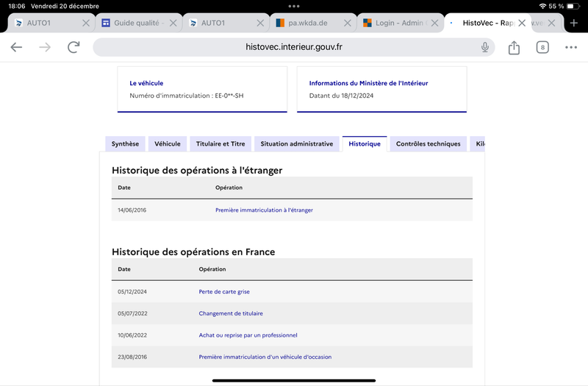Close the HistoVec tab
Viewport: 588px width, 386px height.
click(522, 23)
